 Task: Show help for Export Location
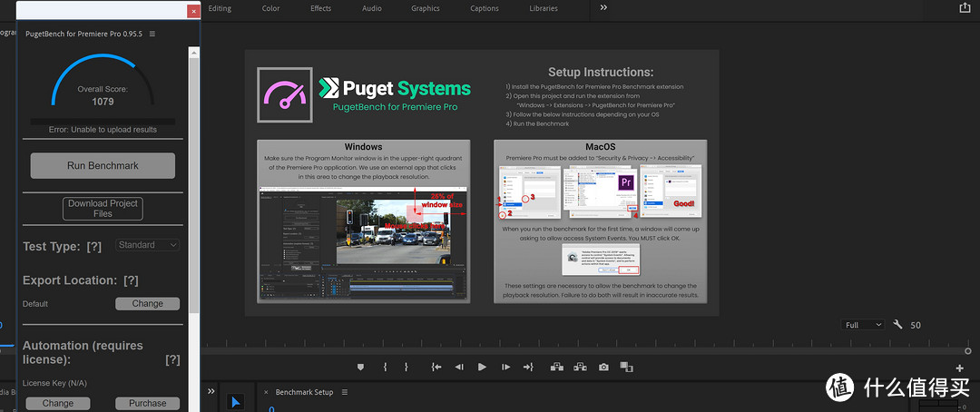pyautogui.click(x=131, y=280)
